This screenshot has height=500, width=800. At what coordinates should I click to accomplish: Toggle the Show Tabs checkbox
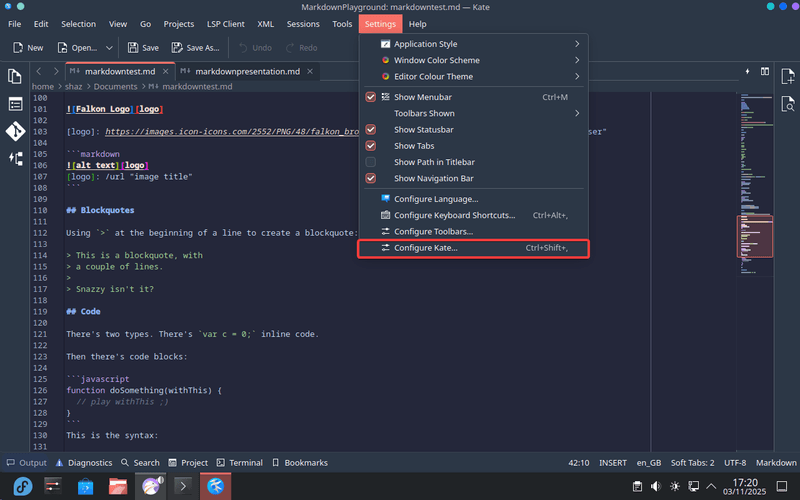[371, 146]
